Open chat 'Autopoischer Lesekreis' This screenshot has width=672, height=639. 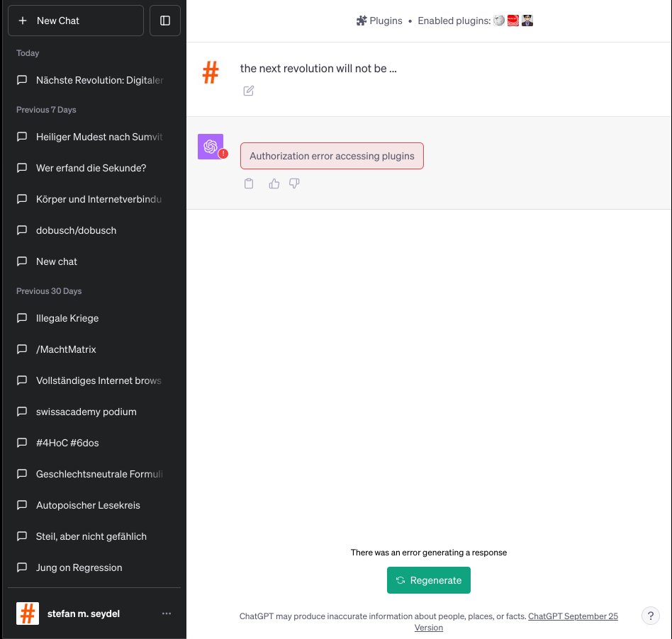(94, 505)
